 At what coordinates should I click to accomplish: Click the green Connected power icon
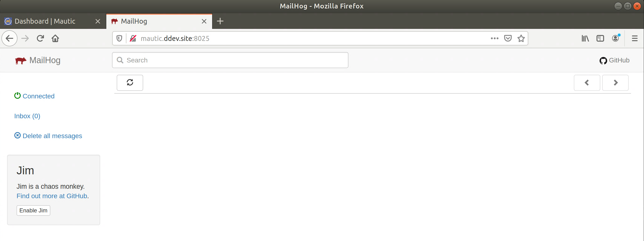click(17, 95)
